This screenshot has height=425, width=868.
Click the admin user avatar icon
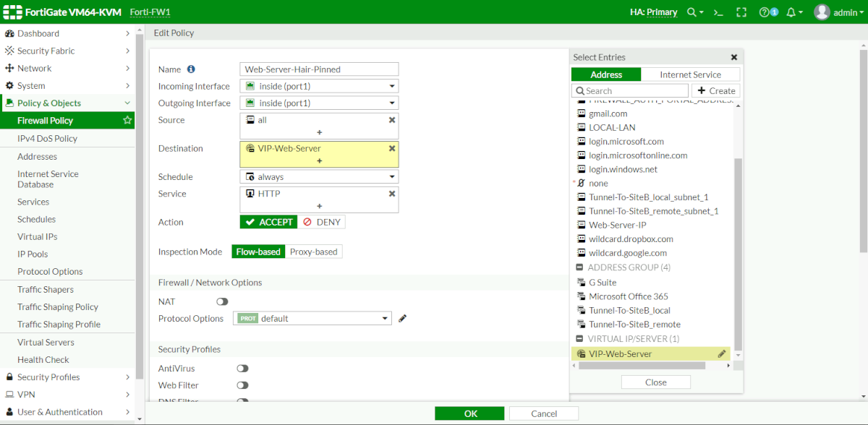[x=822, y=12]
